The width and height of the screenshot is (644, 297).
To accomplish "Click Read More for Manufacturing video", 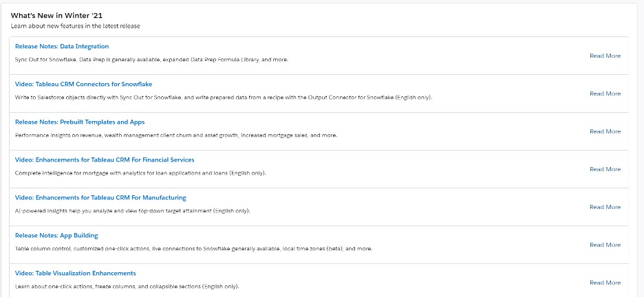I will [x=605, y=207].
